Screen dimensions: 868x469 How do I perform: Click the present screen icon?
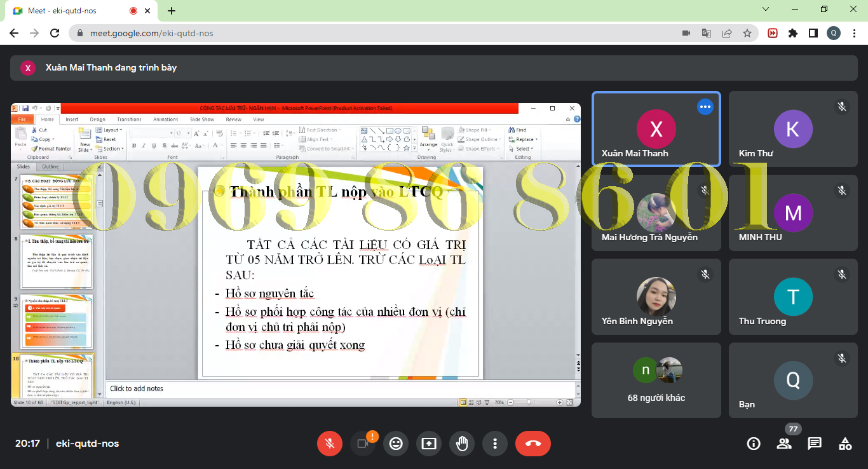(429, 444)
